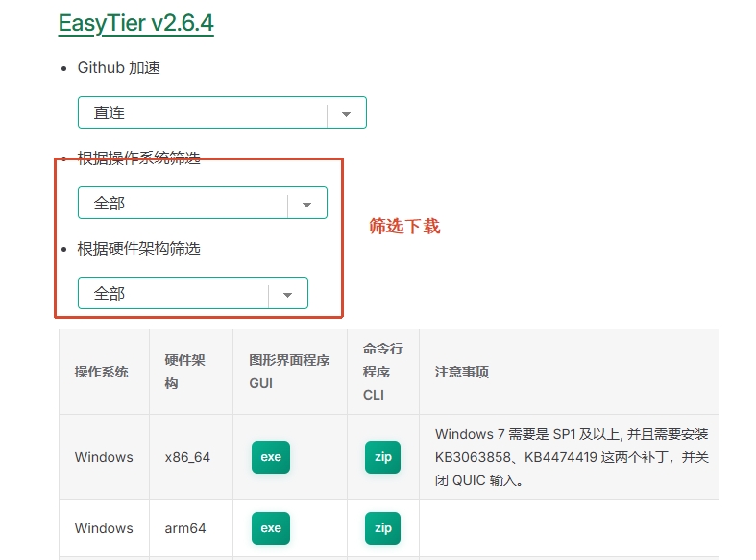This screenshot has height=560, width=756.
Task: Click the Windows cell in the arm64 row
Action: pos(104,528)
